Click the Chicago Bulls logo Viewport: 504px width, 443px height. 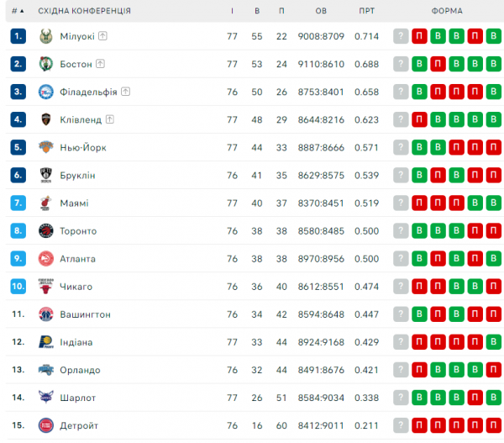(x=46, y=286)
